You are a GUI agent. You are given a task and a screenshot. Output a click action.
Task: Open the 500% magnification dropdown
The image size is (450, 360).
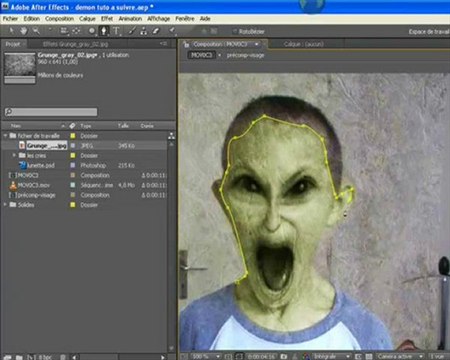coord(206,356)
